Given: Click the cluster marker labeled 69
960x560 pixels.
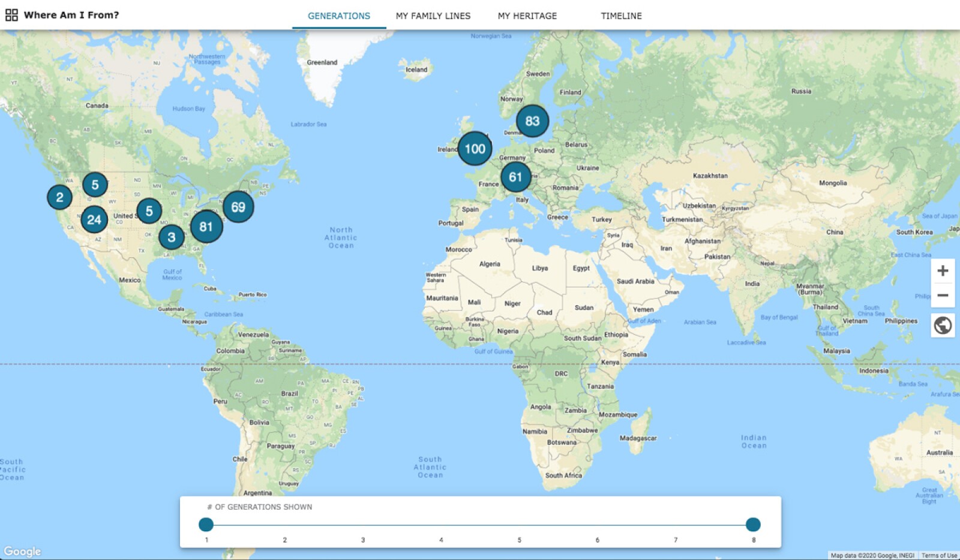Looking at the screenshot, I should (238, 207).
